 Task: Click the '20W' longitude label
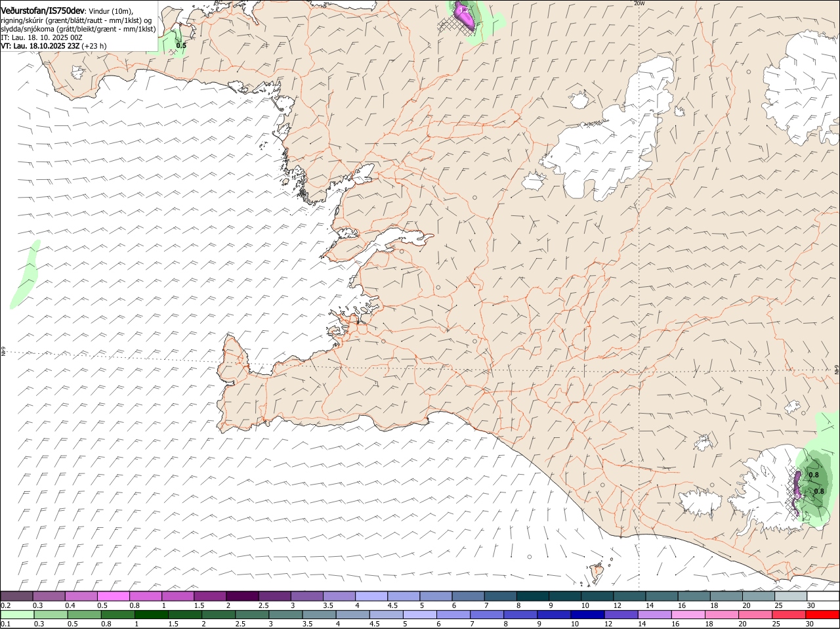[639, 3]
